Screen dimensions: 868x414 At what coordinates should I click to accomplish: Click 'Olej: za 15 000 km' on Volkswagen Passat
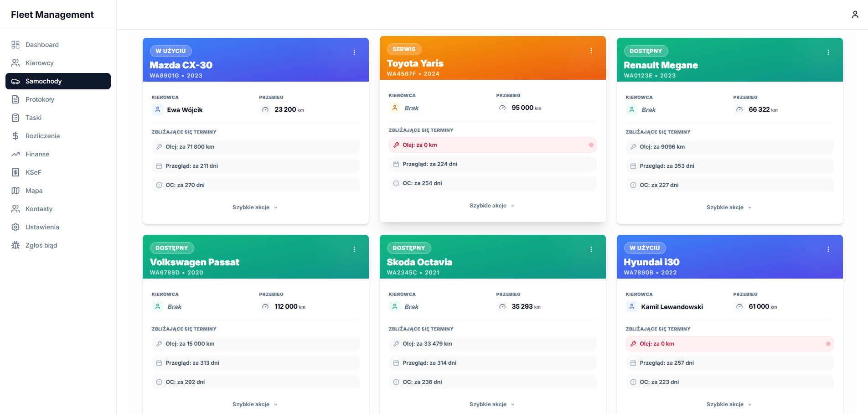[x=256, y=344]
